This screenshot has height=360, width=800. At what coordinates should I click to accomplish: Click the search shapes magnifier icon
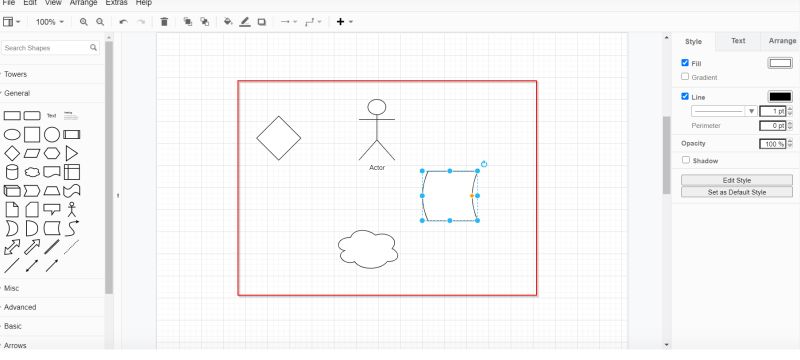pyautogui.click(x=93, y=47)
